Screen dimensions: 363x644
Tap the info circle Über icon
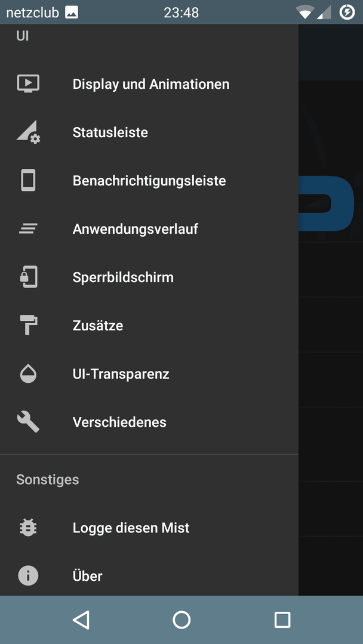pyautogui.click(x=28, y=576)
